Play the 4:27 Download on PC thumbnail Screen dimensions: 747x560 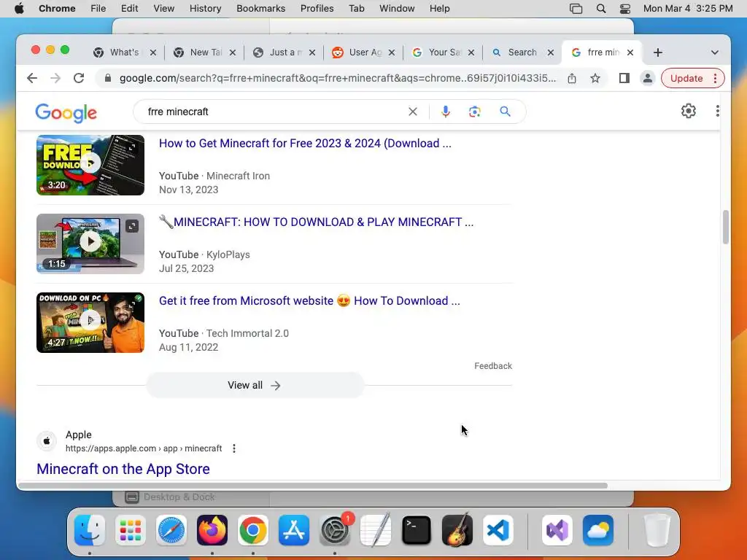click(x=90, y=322)
